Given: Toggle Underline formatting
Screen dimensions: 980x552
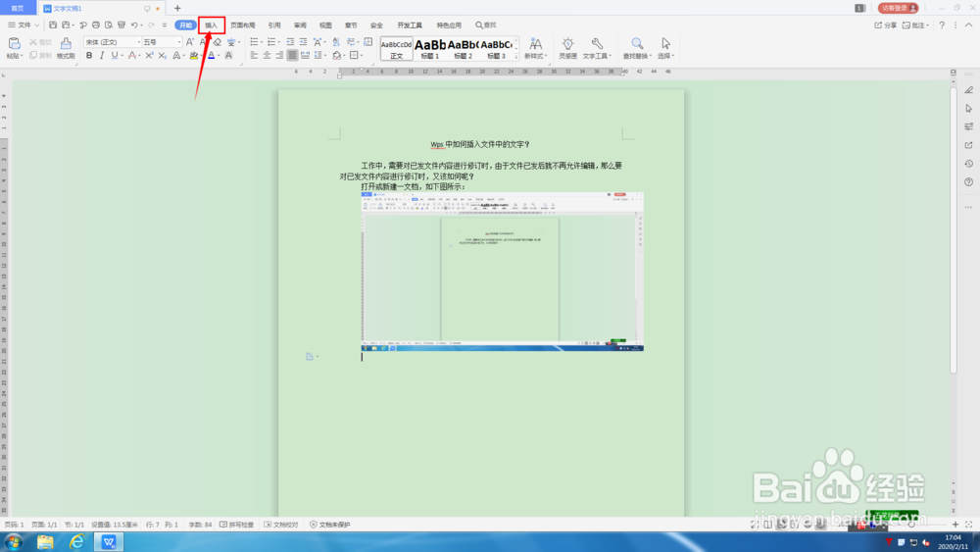Looking at the screenshot, I should pos(115,56).
